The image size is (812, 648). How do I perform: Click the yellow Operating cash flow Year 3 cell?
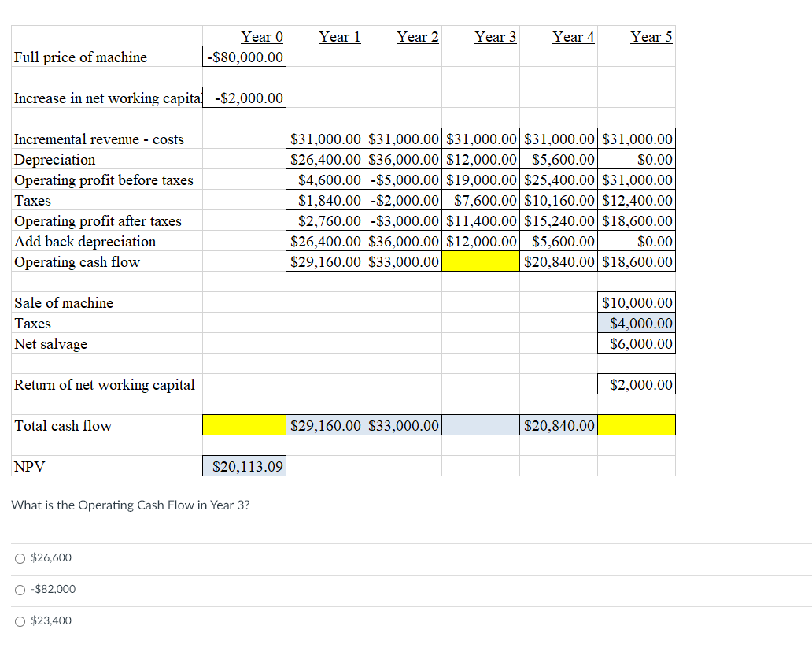[x=481, y=261]
